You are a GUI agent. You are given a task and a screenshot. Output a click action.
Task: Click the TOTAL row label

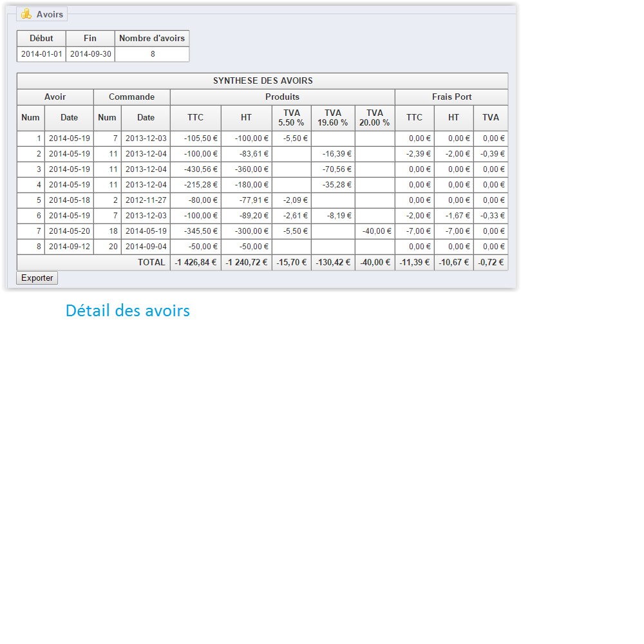[x=151, y=263]
